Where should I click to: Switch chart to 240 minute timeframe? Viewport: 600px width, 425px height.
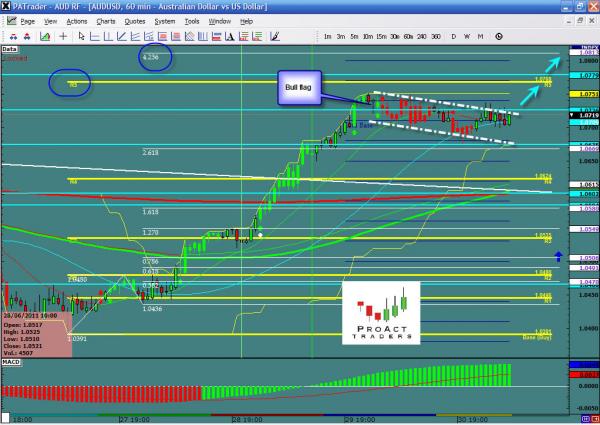421,36
